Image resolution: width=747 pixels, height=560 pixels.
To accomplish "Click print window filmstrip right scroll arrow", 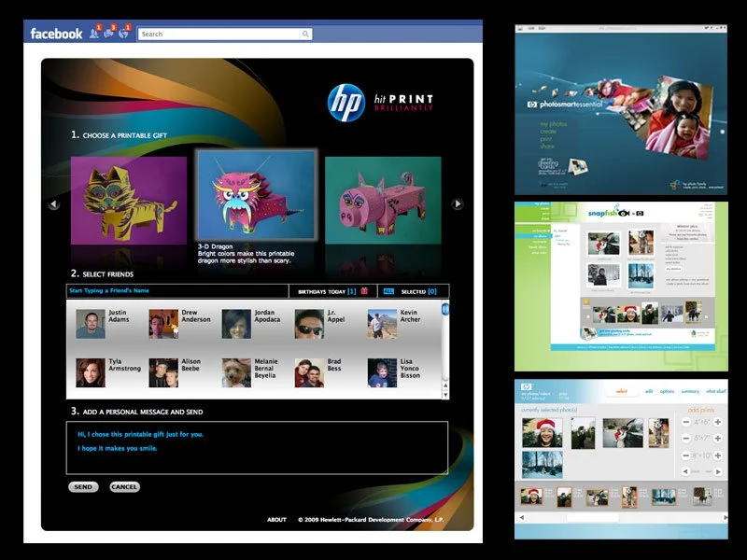I will tap(725, 517).
